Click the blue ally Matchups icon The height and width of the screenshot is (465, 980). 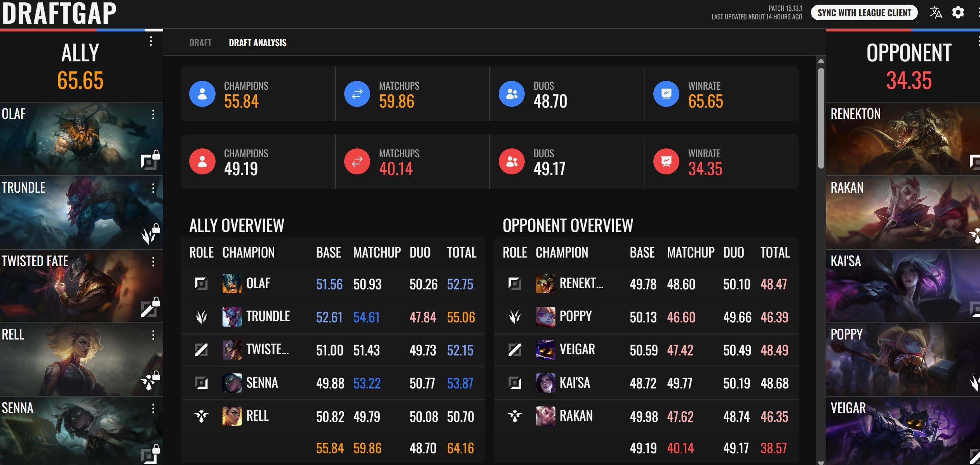pos(357,94)
